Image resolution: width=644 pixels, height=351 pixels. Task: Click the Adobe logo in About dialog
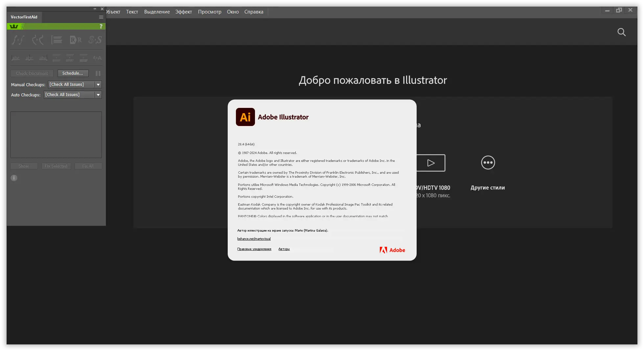392,250
